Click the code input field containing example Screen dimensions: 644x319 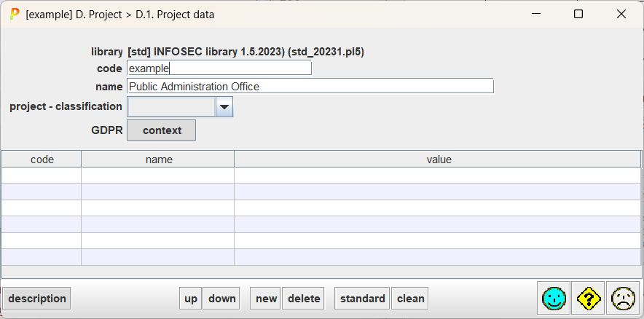[219, 68]
